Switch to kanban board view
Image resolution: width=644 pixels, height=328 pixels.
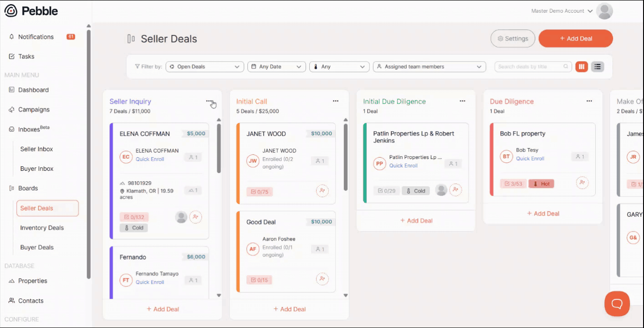[581, 67]
